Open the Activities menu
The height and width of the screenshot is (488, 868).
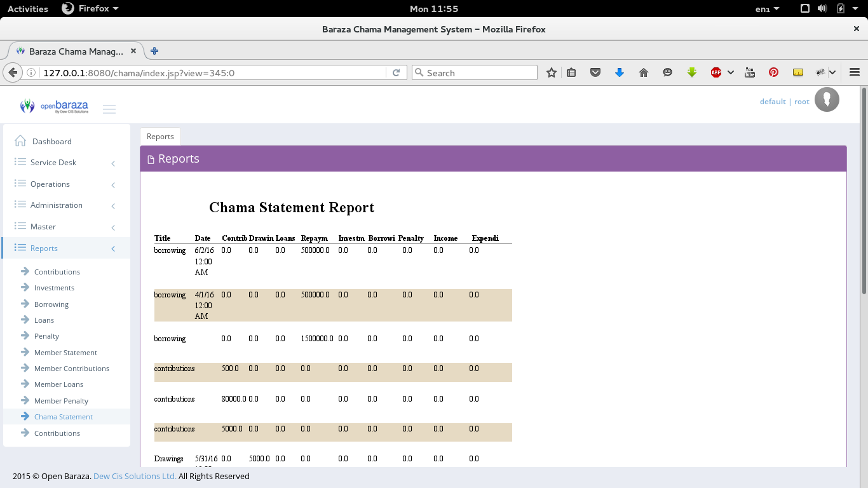(27, 8)
